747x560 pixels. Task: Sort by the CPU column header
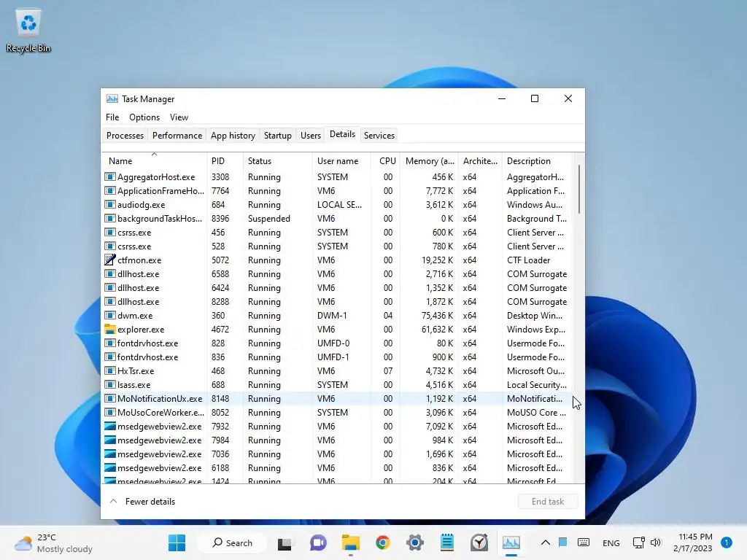point(386,161)
